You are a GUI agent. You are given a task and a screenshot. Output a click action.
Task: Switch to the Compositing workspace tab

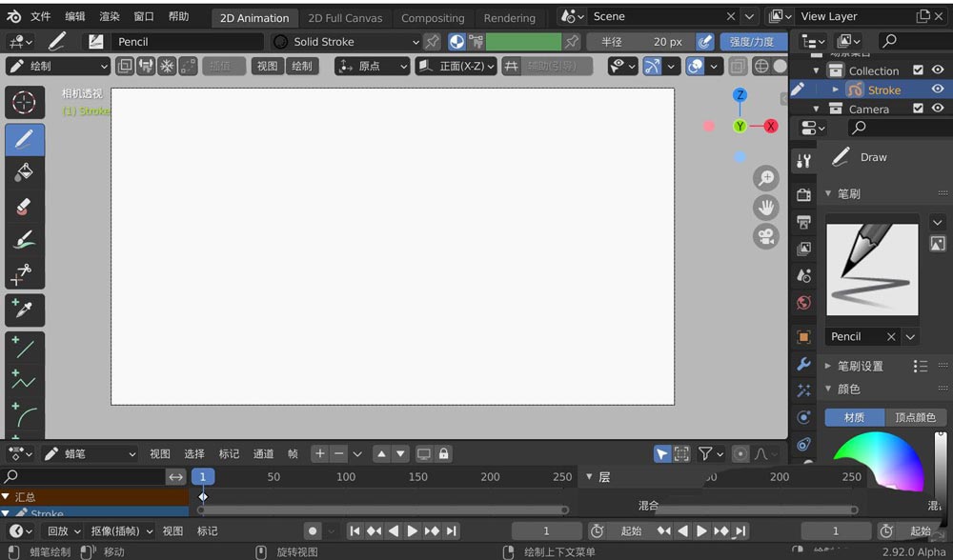pyautogui.click(x=433, y=17)
